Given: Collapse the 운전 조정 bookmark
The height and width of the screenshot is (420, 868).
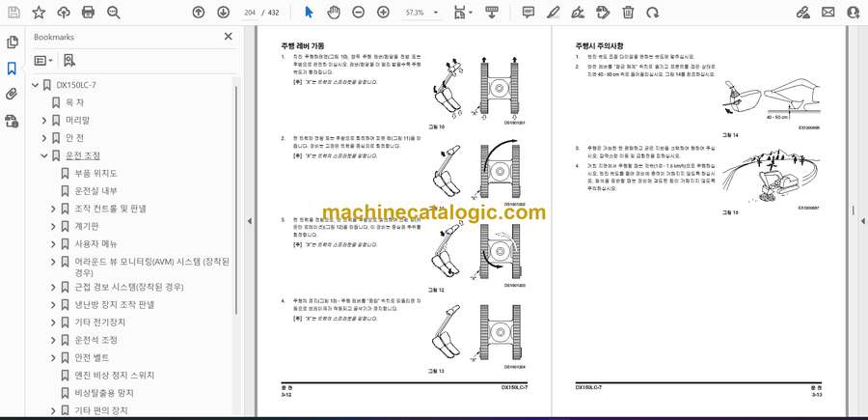Looking at the screenshot, I should pyautogui.click(x=44, y=155).
